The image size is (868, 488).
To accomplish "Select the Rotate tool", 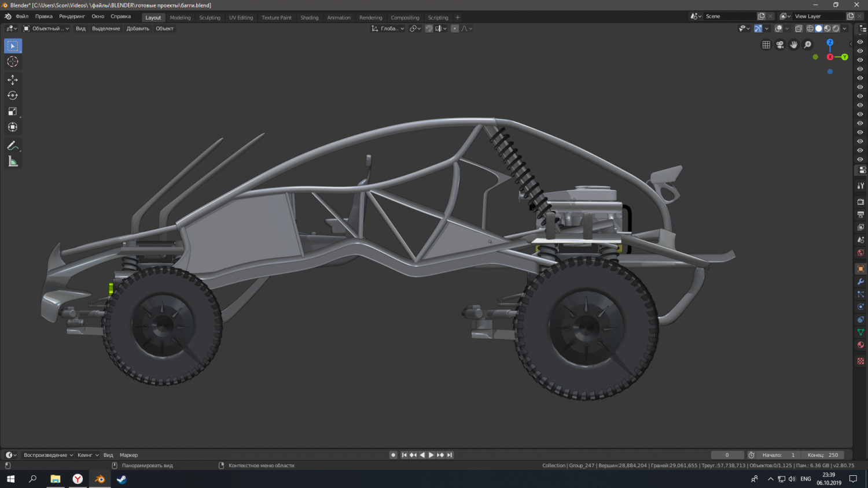I will (x=13, y=95).
